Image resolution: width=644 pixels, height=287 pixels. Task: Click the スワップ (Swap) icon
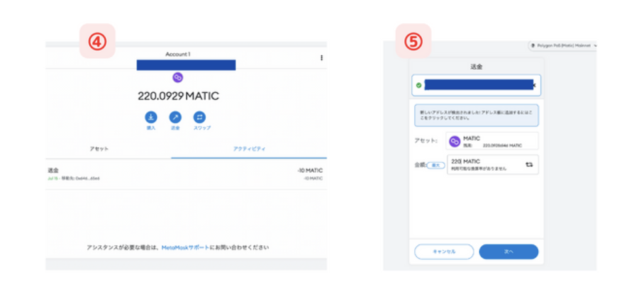[x=199, y=117]
